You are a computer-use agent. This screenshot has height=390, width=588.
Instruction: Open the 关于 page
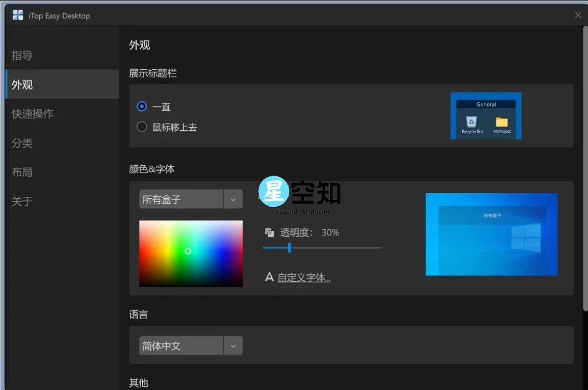click(x=22, y=201)
